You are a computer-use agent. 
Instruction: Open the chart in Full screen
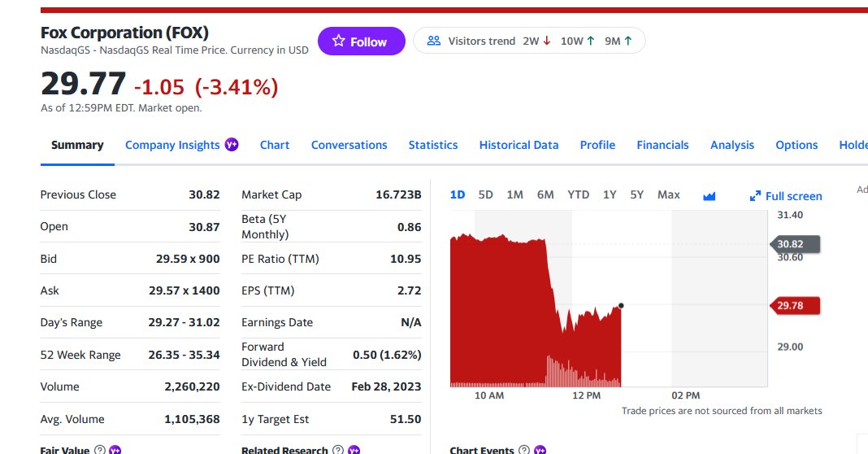click(786, 196)
